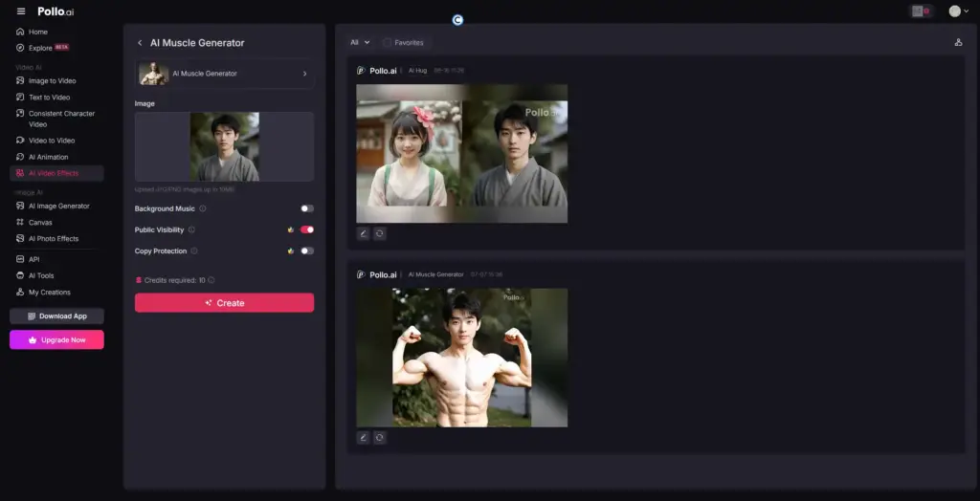Click the AI Hug result image
The image size is (980, 501).
click(x=462, y=154)
